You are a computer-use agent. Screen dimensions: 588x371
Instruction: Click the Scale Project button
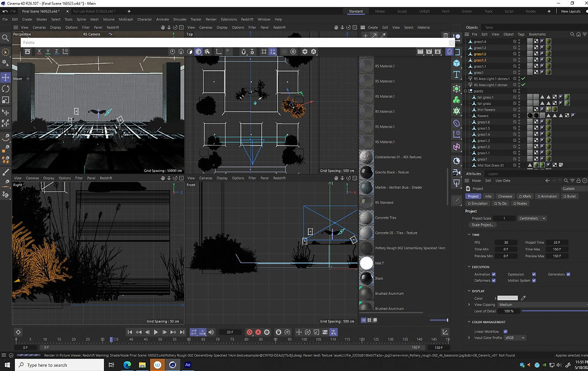point(482,225)
